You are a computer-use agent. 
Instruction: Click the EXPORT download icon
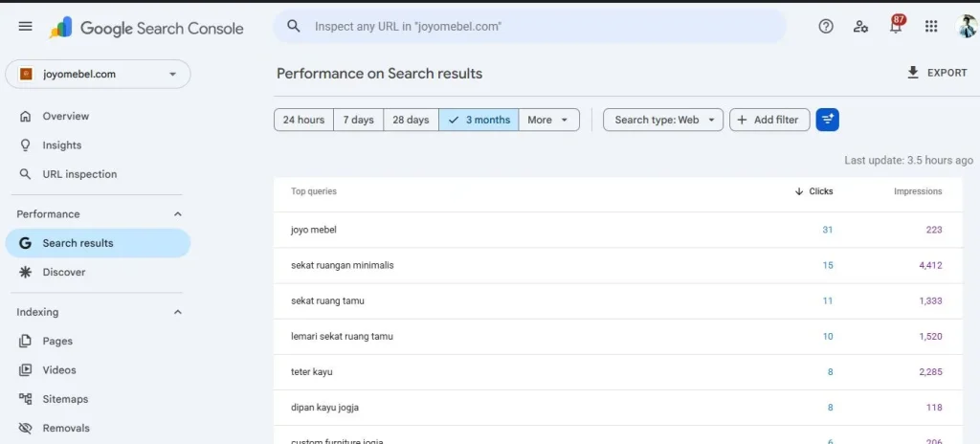point(913,73)
